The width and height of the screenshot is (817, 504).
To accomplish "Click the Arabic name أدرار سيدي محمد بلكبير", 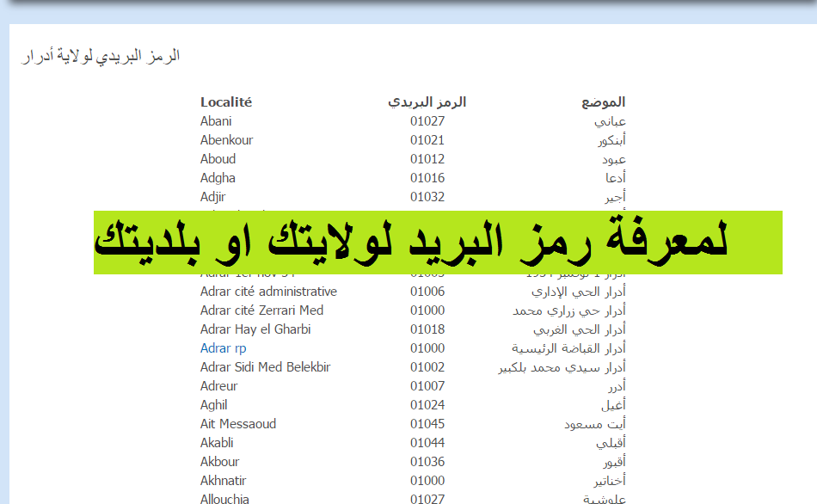I will coord(562,367).
